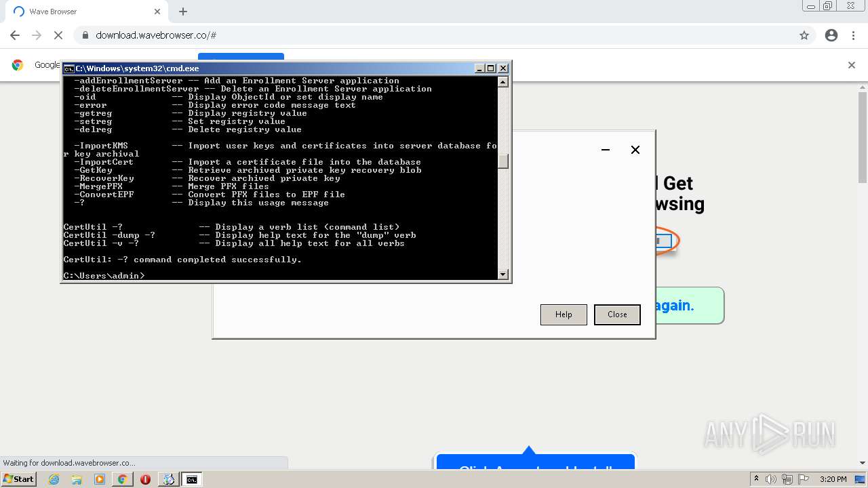Screen dimensions: 868x488
Task: Click the cmd.exe scrollbar thumb
Action: (x=503, y=161)
